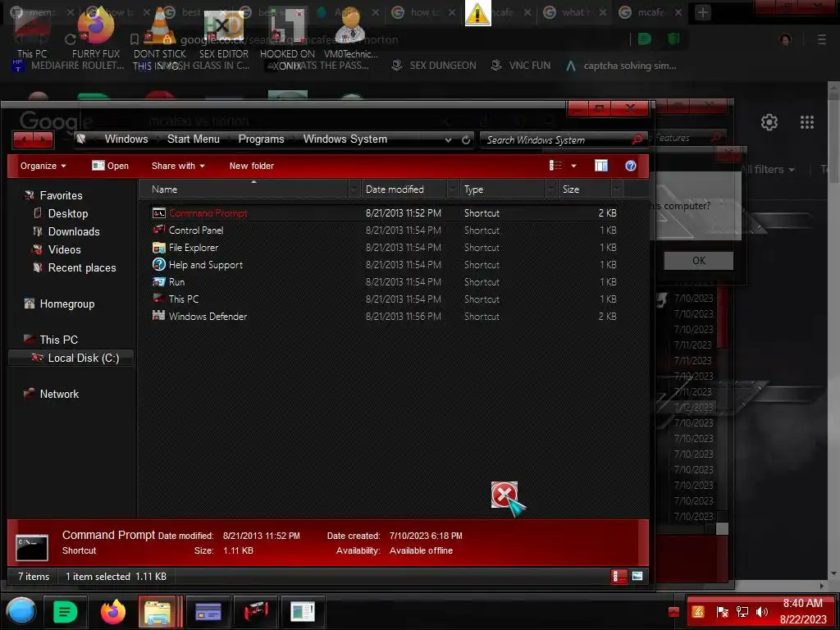Select the Run shortcut icon
This screenshot has height=630, width=840.
click(x=158, y=282)
